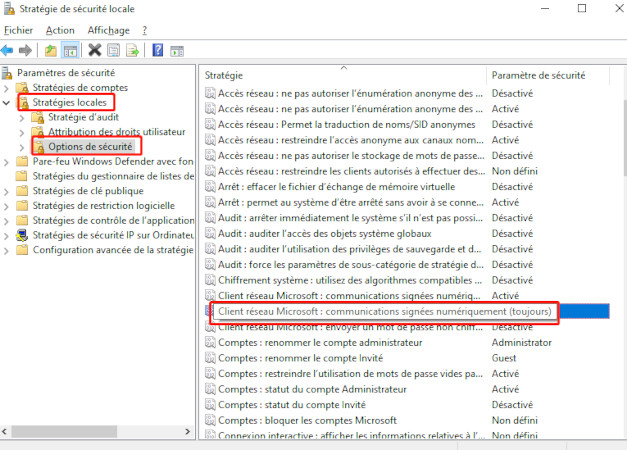
Task: Open the Fichier menu
Action: coord(18,30)
